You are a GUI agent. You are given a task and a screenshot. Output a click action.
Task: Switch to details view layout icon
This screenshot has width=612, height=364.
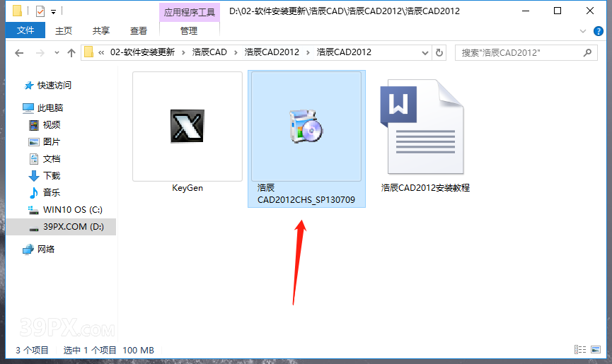(580, 350)
